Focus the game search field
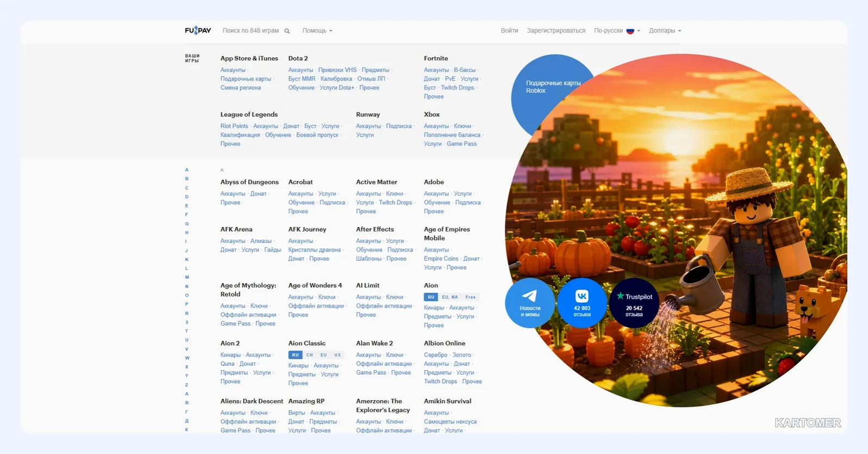The height and width of the screenshot is (454, 868). coord(251,31)
